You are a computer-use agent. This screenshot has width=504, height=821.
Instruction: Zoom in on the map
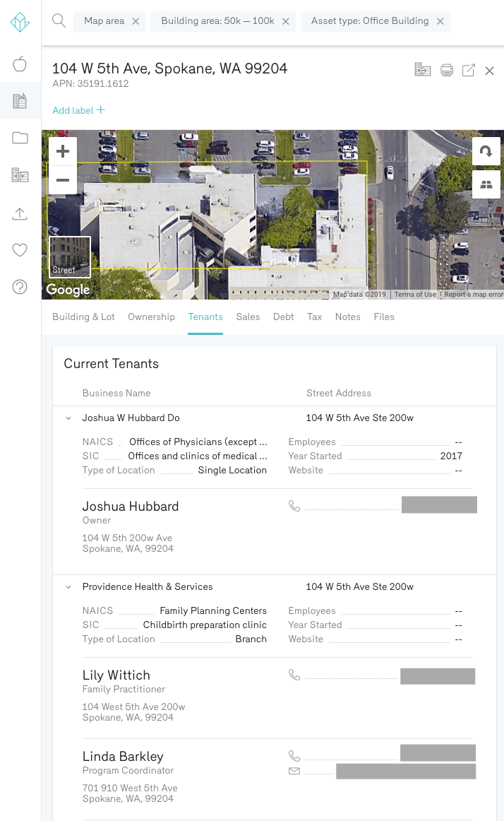click(x=63, y=151)
